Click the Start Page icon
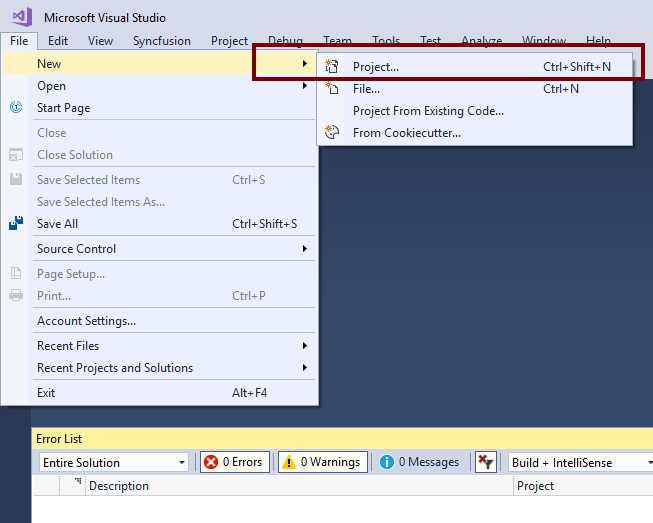The height and width of the screenshot is (523, 653). coord(16,107)
